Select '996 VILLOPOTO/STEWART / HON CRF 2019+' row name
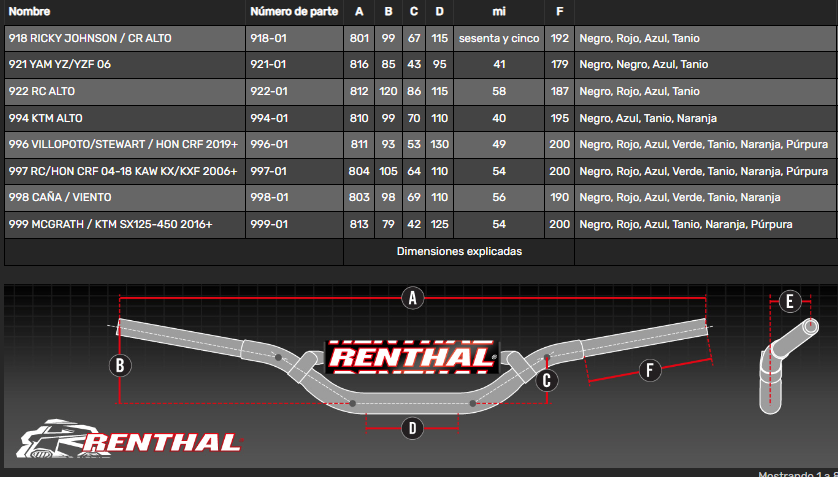 click(123, 144)
